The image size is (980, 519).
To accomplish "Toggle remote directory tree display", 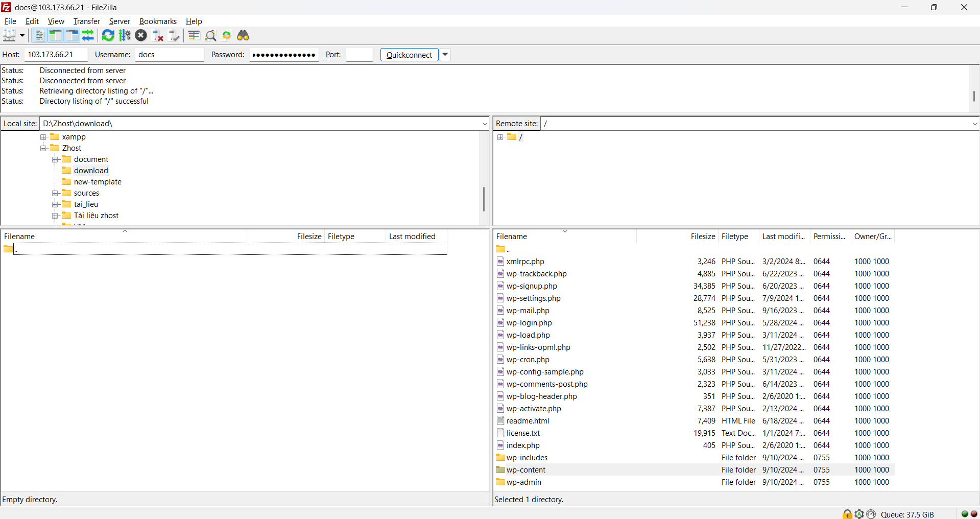I will (72, 35).
